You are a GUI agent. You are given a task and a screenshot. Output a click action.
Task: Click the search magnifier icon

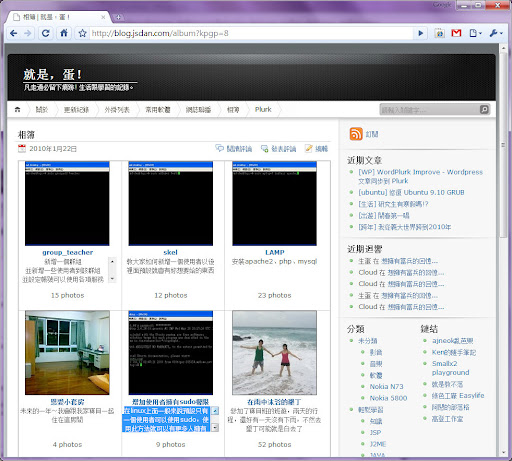click(x=484, y=109)
